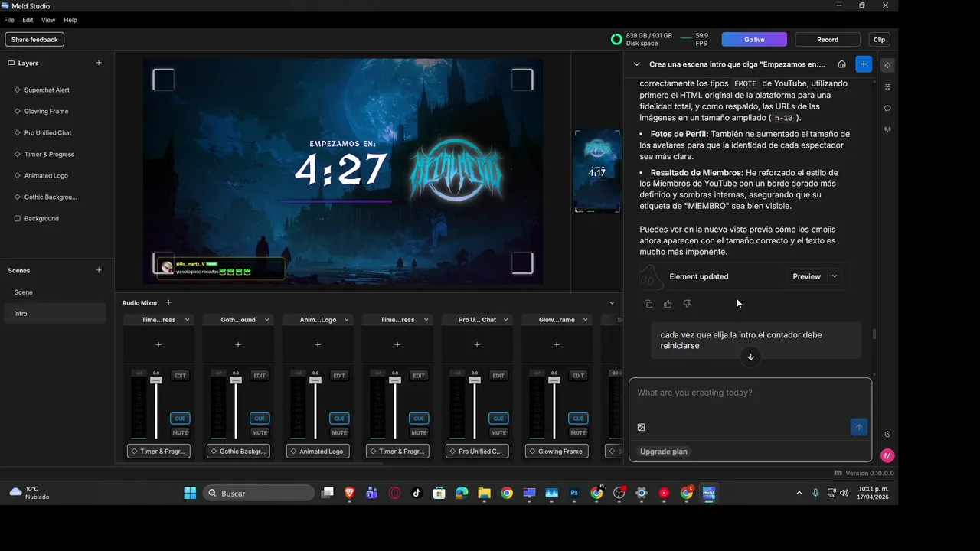Jump to latest message with the down-arrow button

pyautogui.click(x=750, y=357)
